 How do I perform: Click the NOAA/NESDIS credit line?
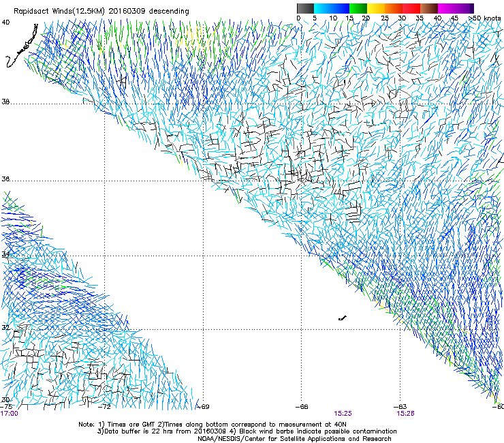pyautogui.click(x=294, y=439)
